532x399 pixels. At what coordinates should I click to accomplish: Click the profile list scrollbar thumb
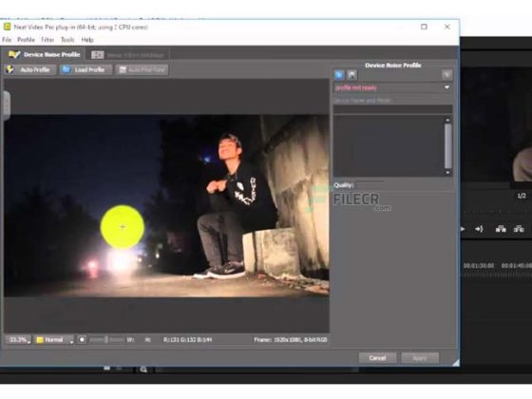(447, 146)
